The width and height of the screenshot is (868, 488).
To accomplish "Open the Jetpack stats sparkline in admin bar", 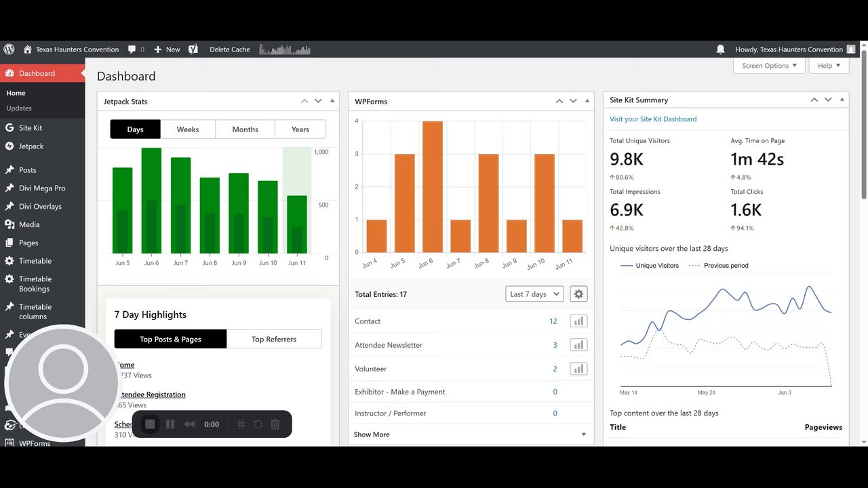I will coord(285,49).
